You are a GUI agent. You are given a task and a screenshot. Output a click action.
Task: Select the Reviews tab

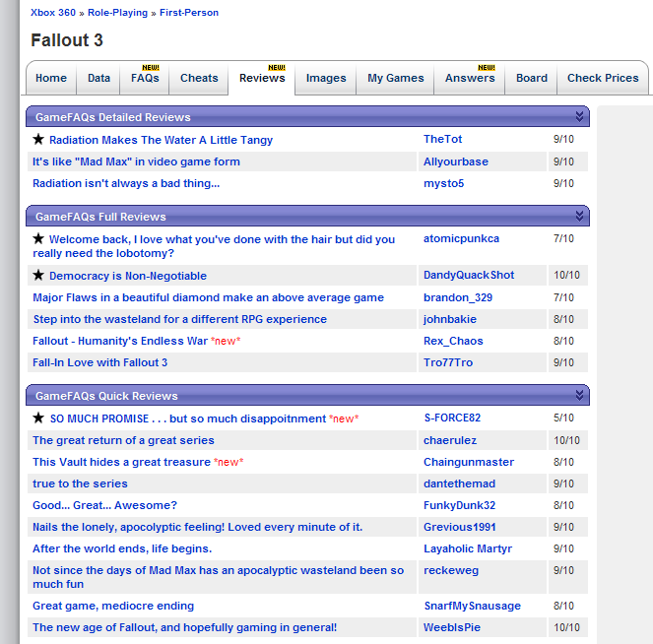click(262, 78)
